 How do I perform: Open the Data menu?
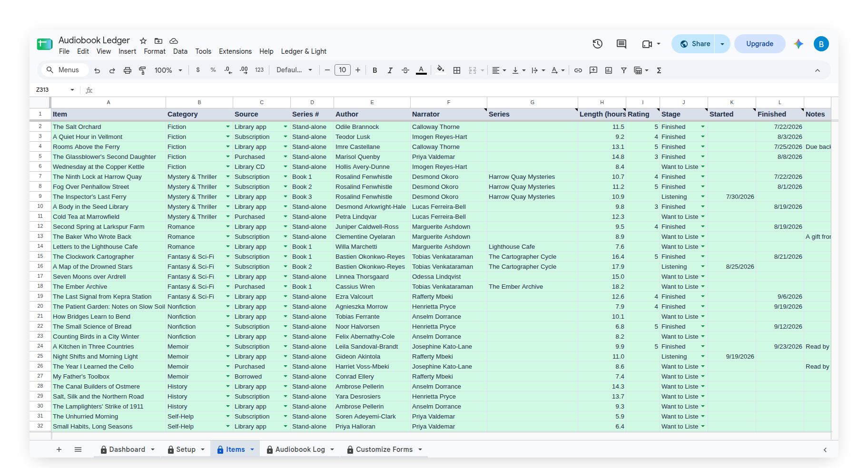180,51
